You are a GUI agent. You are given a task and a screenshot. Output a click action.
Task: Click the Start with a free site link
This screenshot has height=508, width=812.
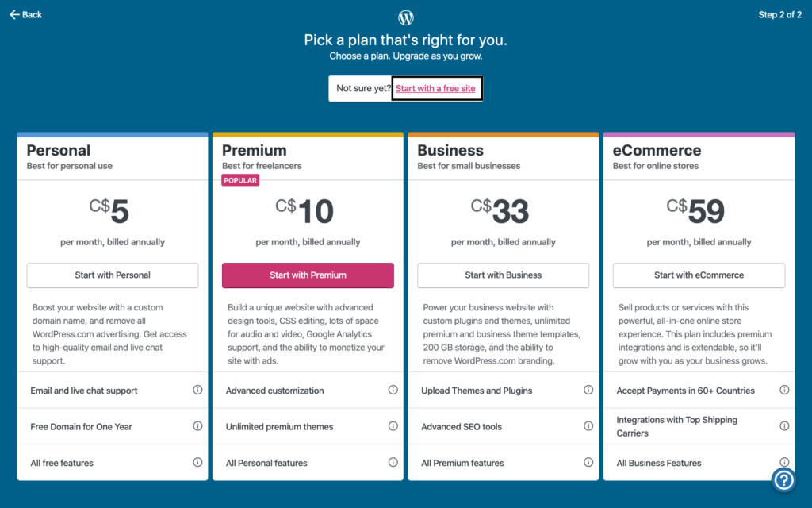[435, 88]
